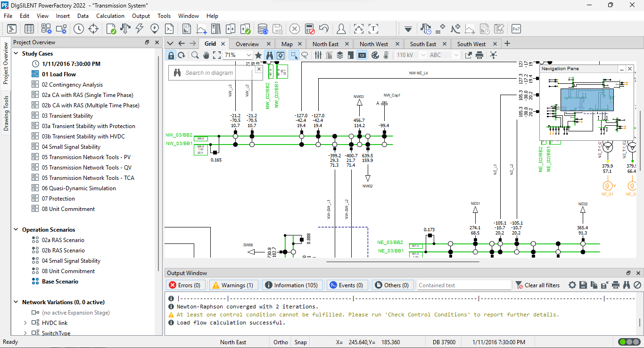Screen dimensions: 644x348
Task: Select the hand pan tool in diagram toolbar
Action: tap(206, 55)
